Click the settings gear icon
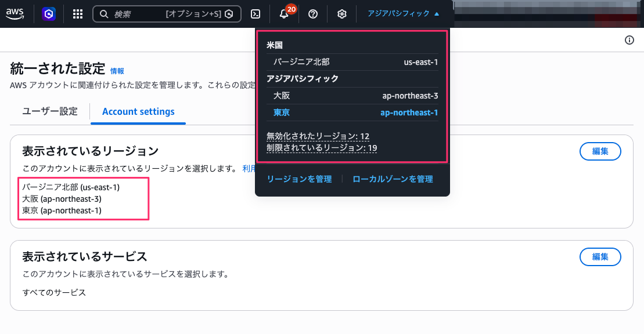 pos(341,14)
